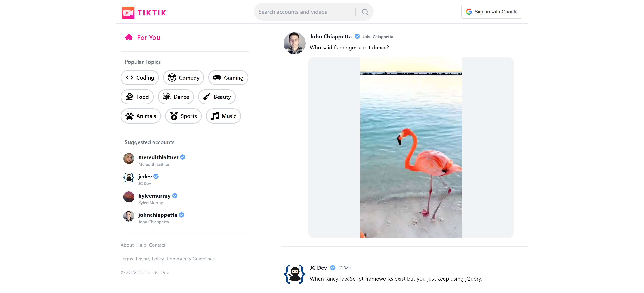The image size is (644, 293).
Task: Click meredithlaitner's avatar in suggested accounts
Action: click(129, 159)
